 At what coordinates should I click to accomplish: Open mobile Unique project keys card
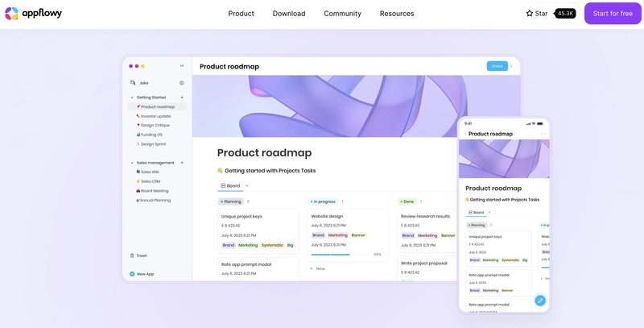tap(498, 249)
